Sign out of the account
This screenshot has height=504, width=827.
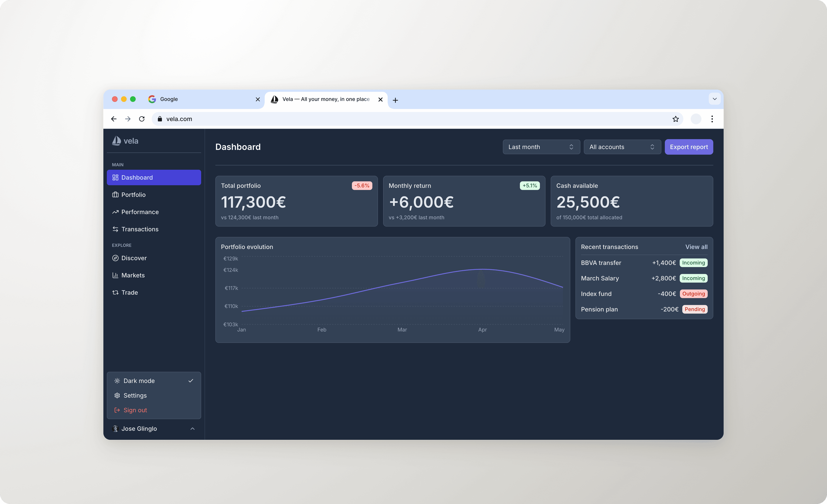pos(154,410)
